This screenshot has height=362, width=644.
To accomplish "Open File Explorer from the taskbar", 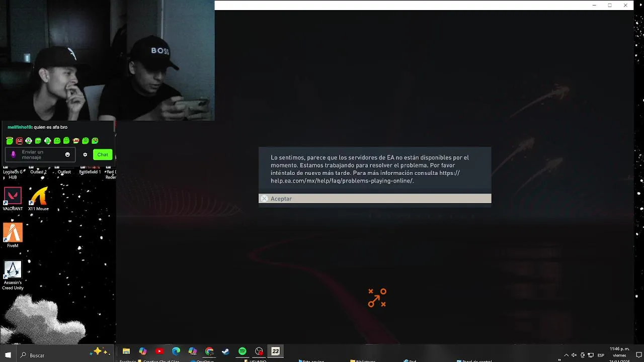I will point(126,351).
